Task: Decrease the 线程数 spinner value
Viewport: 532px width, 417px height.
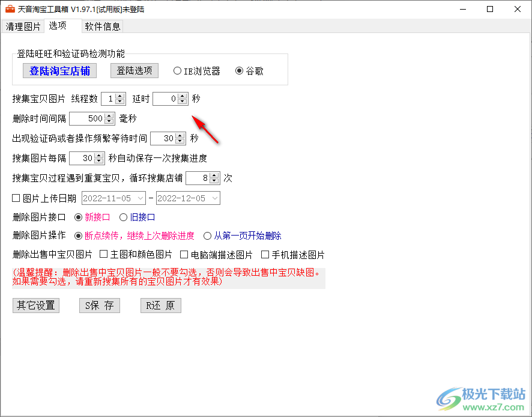Action: (119, 102)
